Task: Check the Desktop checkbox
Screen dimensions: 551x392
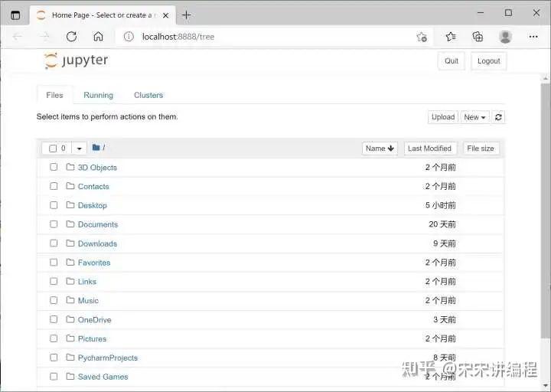Action: [54, 205]
